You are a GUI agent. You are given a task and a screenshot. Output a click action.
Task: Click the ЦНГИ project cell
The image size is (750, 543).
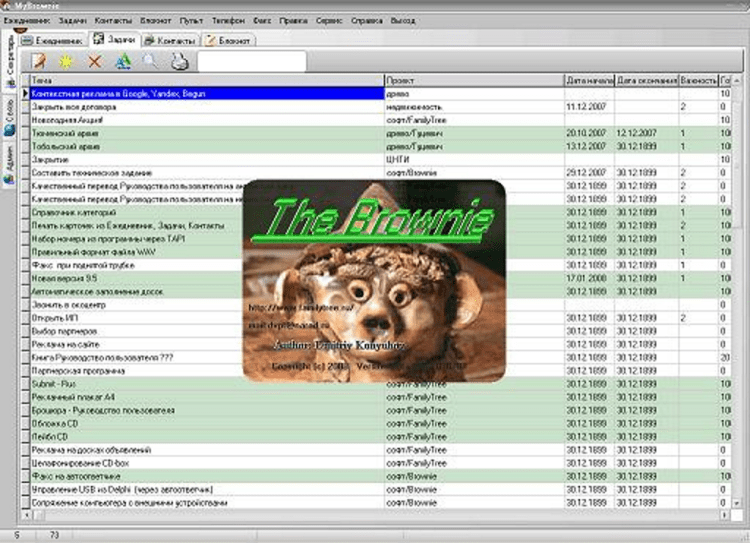(474, 159)
